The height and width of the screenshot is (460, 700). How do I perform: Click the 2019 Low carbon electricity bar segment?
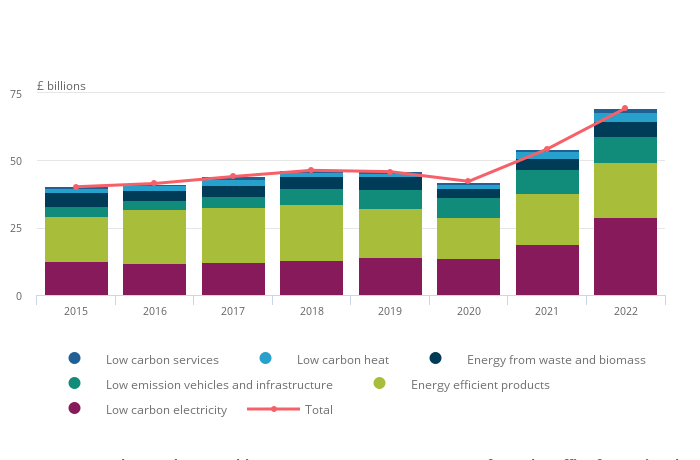pyautogui.click(x=390, y=276)
